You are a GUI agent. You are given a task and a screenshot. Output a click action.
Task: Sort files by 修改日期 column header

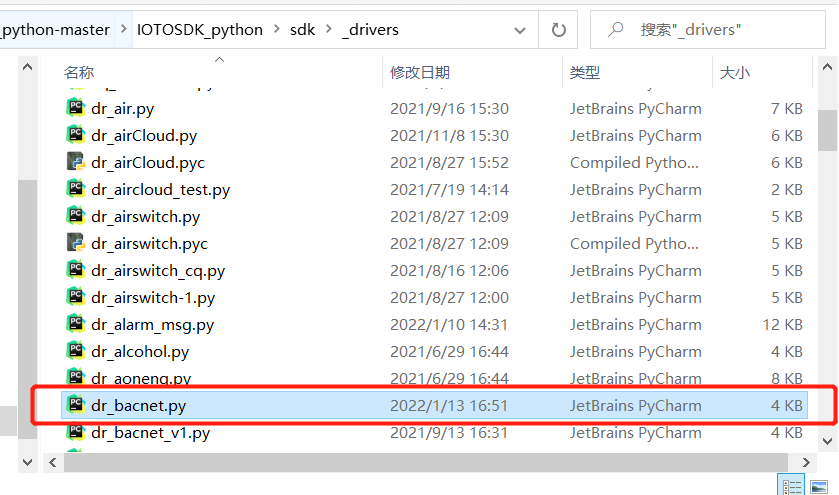click(x=419, y=72)
